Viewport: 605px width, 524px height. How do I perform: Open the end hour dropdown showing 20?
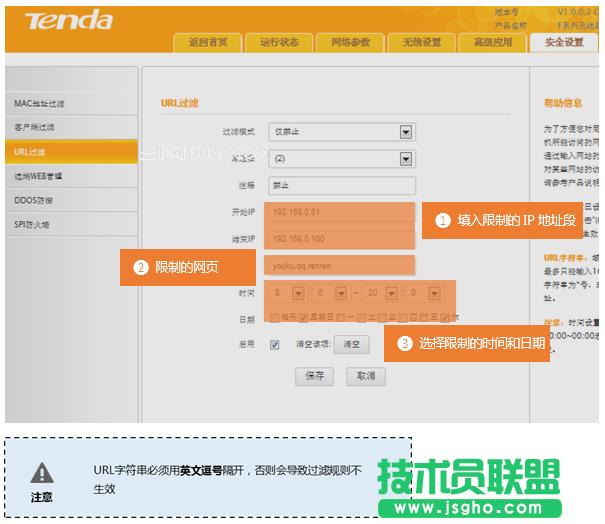click(x=391, y=293)
